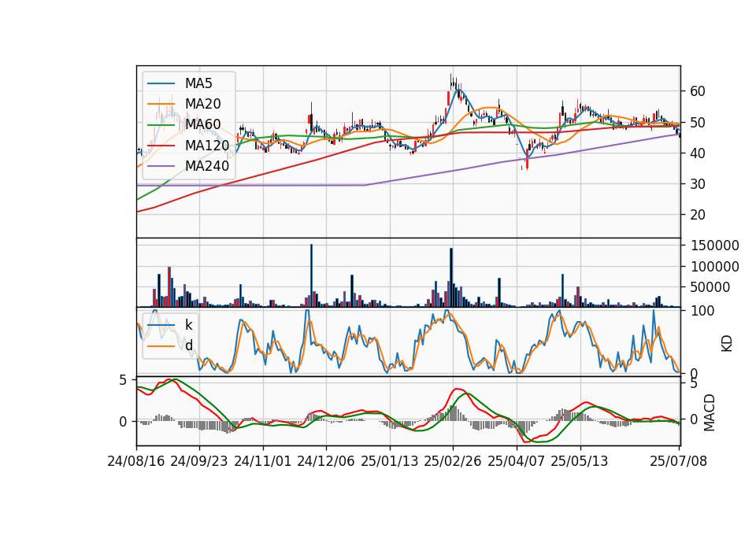
Task: Click the left MACD axis value 5
Action: tap(123, 381)
